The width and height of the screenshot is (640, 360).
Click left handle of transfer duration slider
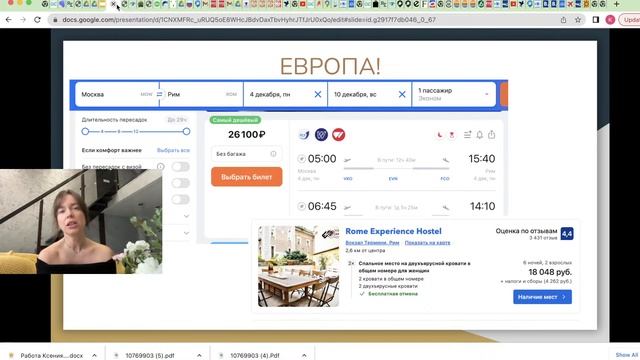(x=85, y=131)
